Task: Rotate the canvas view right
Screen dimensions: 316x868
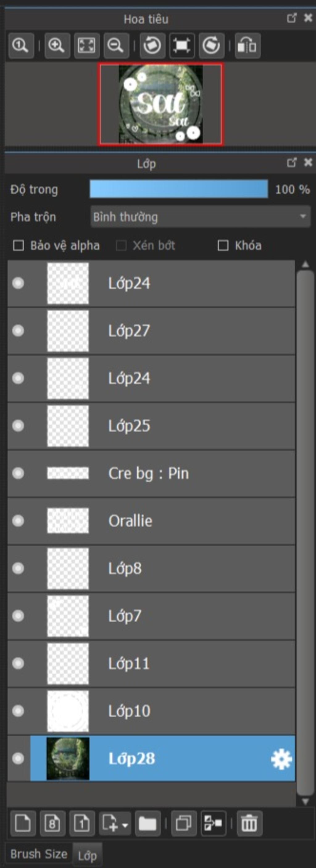Action: [x=211, y=46]
